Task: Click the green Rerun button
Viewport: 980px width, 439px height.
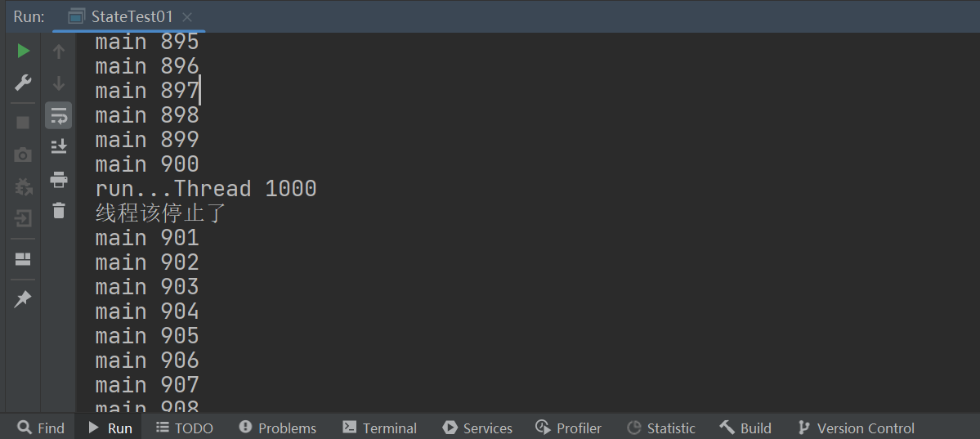Action: click(x=23, y=52)
